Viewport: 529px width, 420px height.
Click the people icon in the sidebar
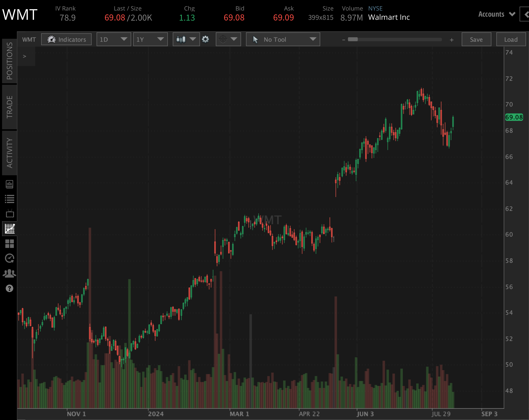point(9,273)
